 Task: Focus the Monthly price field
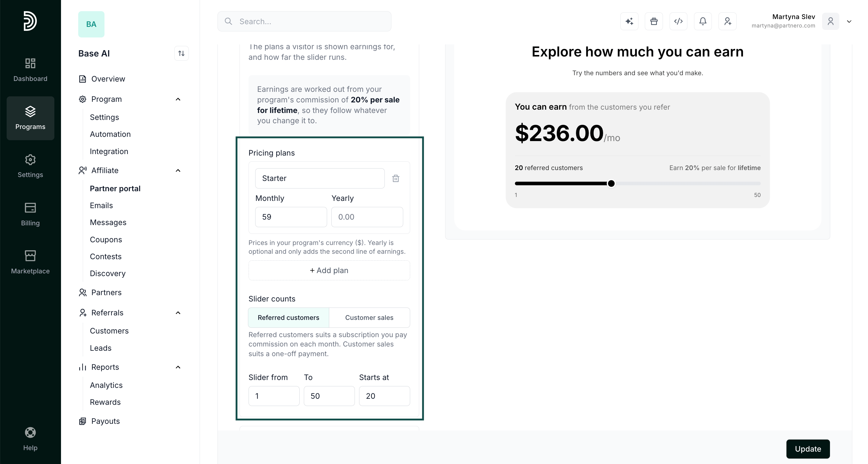click(x=291, y=217)
